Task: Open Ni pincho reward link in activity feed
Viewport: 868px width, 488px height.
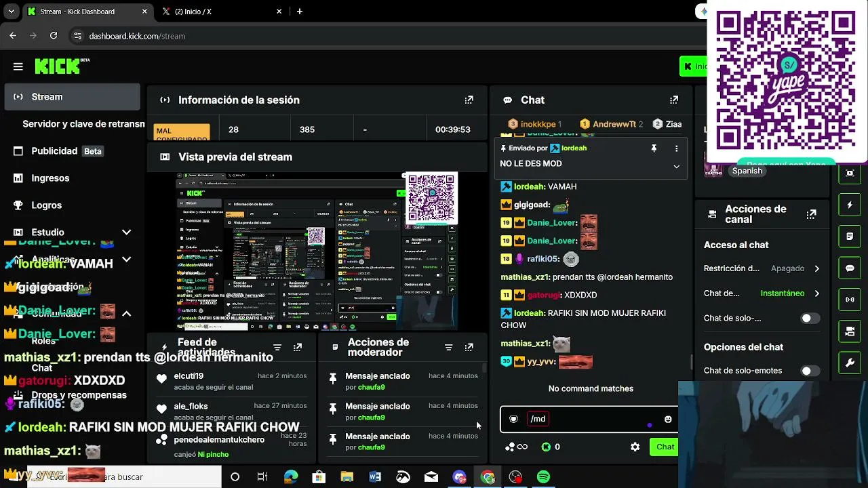Action: point(213,454)
